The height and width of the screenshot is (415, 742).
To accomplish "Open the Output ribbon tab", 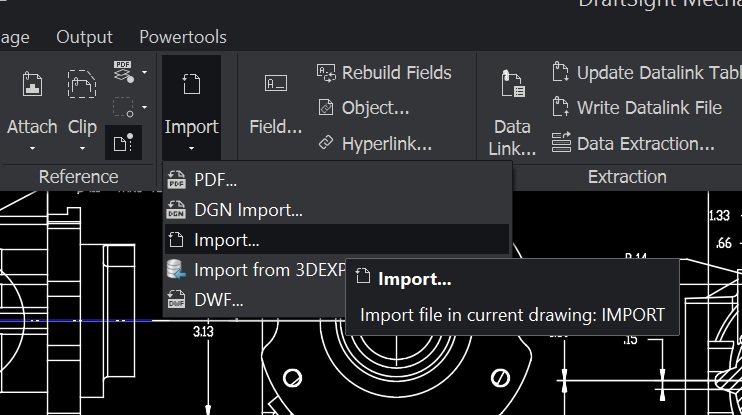I will (84, 37).
